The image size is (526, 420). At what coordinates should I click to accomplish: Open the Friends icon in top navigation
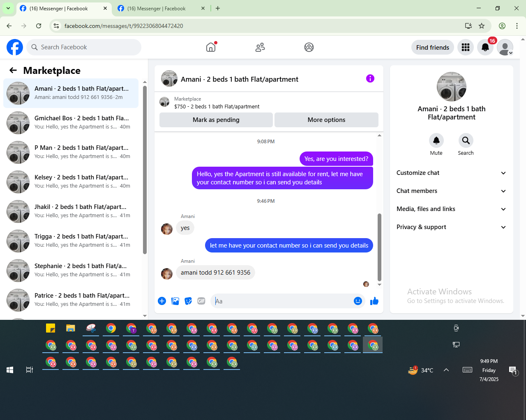(260, 47)
